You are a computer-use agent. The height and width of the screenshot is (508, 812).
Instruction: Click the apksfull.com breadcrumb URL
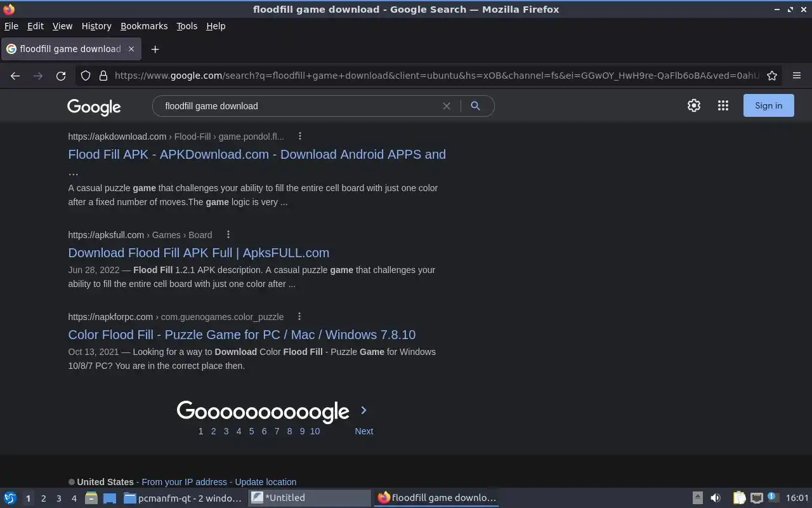point(140,235)
